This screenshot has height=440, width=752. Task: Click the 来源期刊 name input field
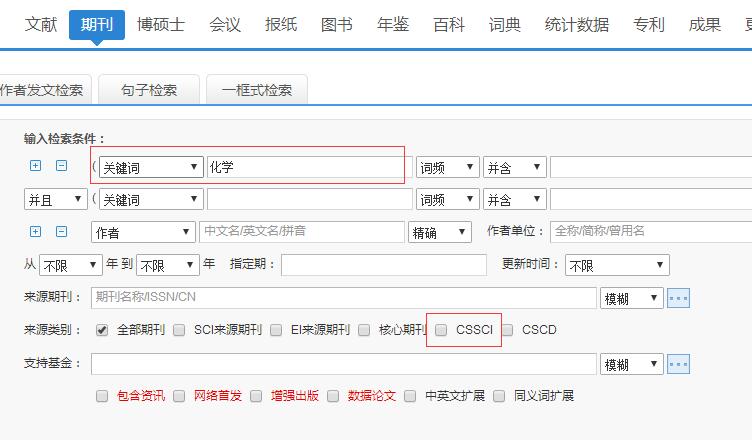pyautogui.click(x=343, y=298)
